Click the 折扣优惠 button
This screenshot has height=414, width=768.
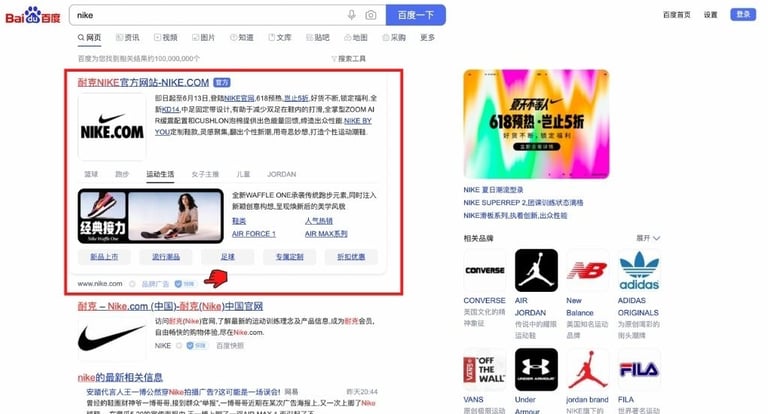pos(351,257)
